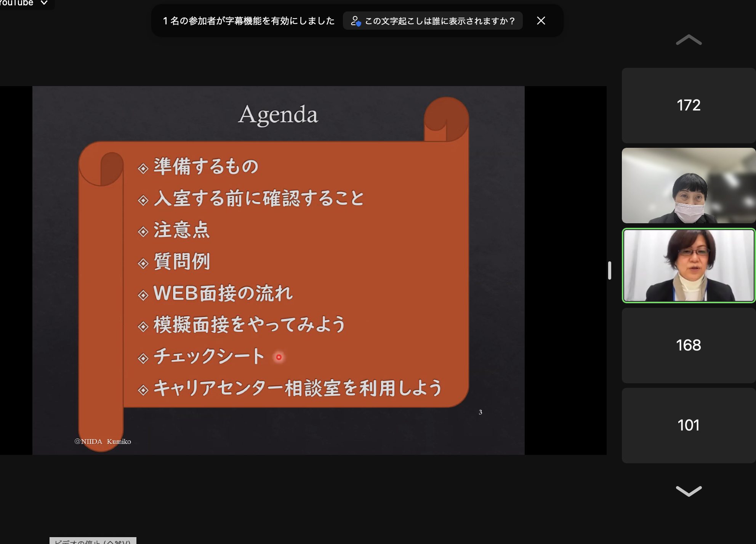Click diamond bullet beside '準備するもの'
The height and width of the screenshot is (544, 756).
pyautogui.click(x=143, y=168)
